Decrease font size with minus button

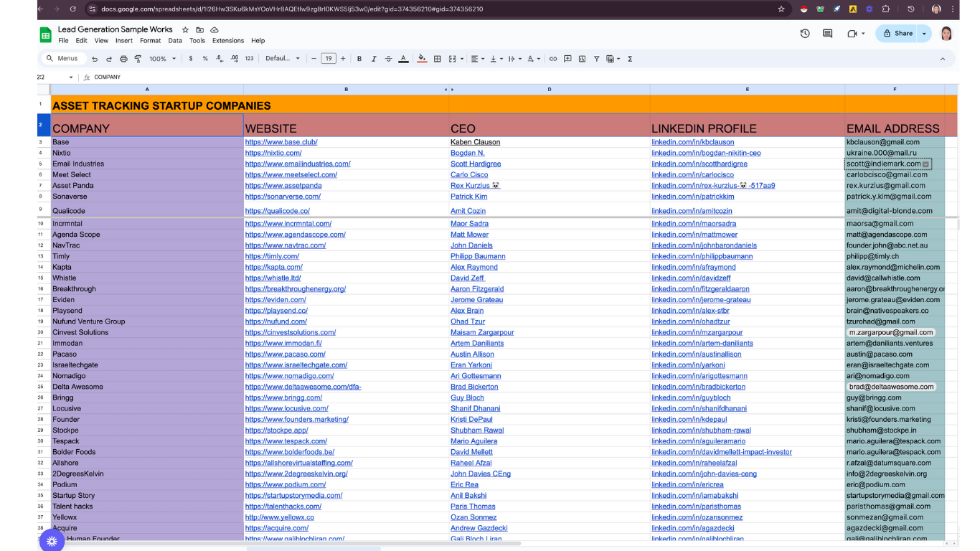[x=314, y=59]
